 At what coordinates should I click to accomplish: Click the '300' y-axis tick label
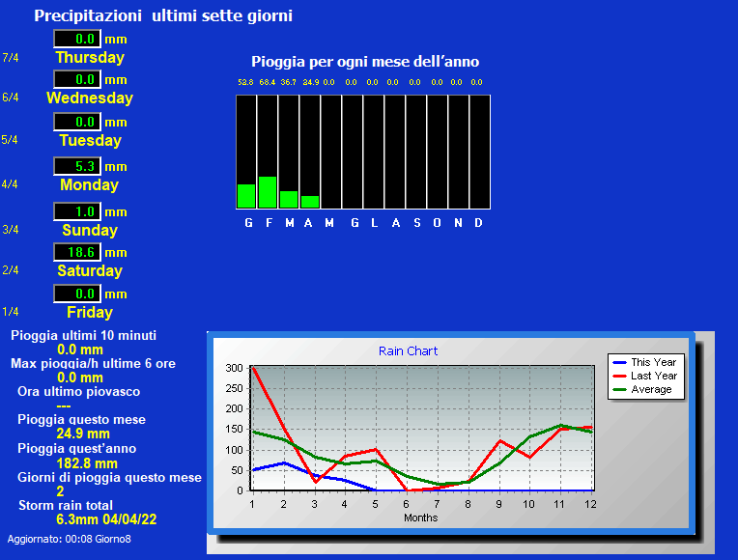[x=235, y=368]
